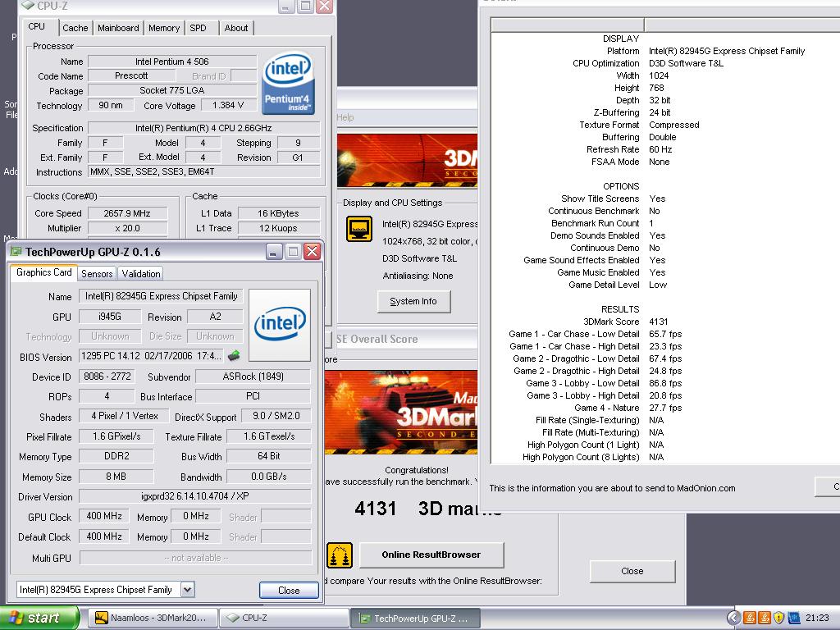Click the top 3DMark Second Edition banner
The width and height of the screenshot is (840, 630).
point(407,161)
